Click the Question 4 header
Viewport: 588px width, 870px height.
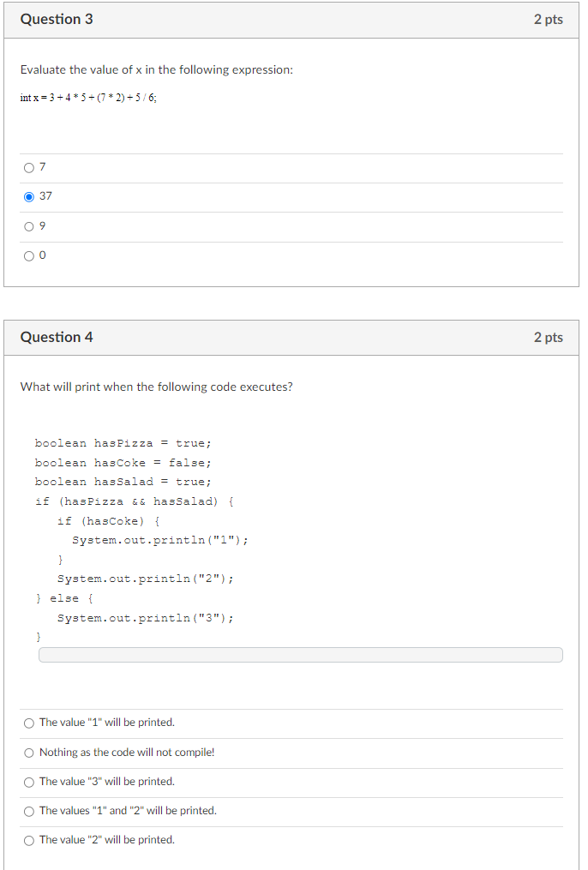point(57,337)
